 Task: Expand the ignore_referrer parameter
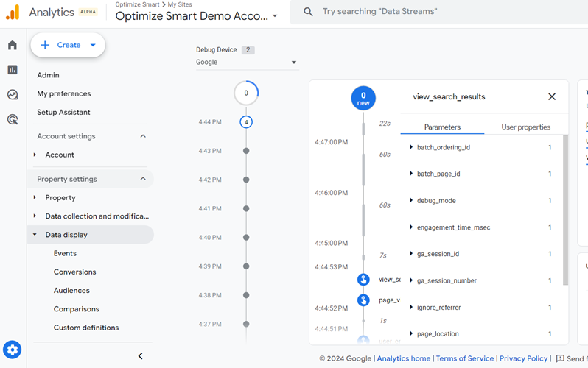point(411,307)
